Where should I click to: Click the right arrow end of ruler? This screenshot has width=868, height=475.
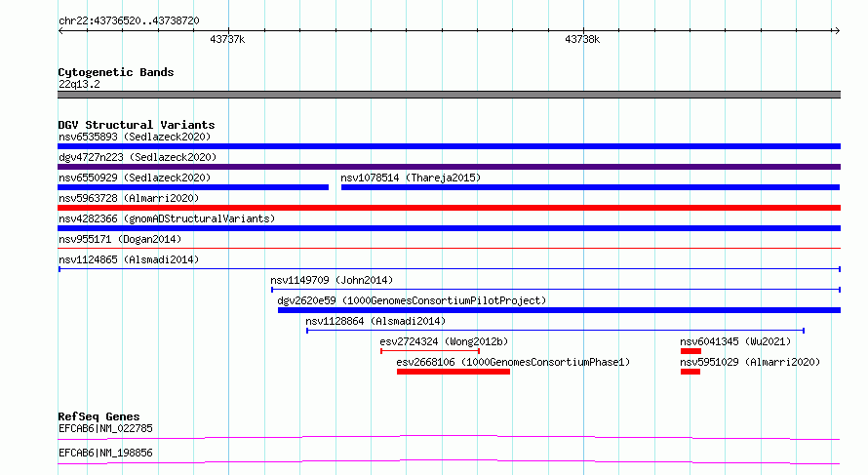(x=837, y=31)
